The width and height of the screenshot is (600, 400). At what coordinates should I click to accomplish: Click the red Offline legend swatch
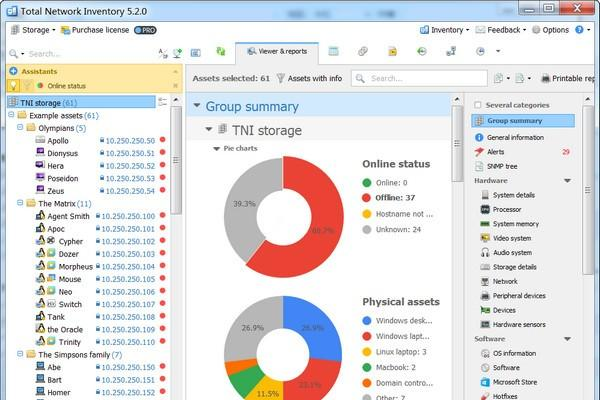[x=367, y=198]
